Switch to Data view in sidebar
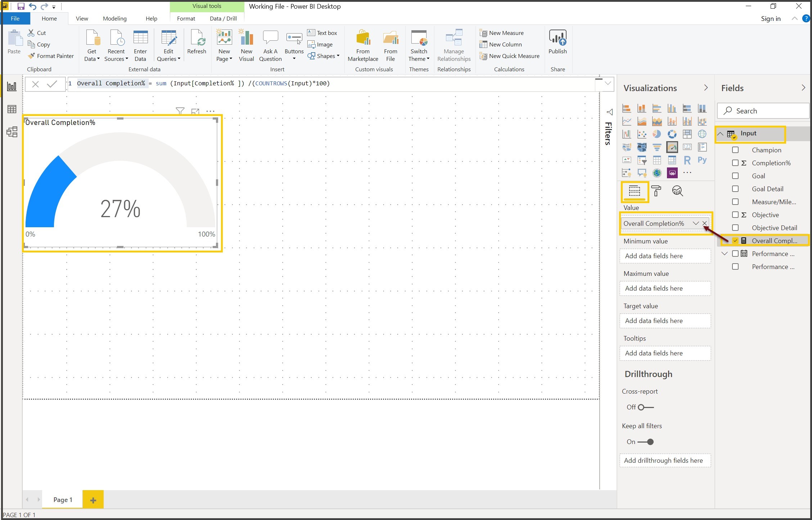The image size is (812, 520). tap(12, 109)
